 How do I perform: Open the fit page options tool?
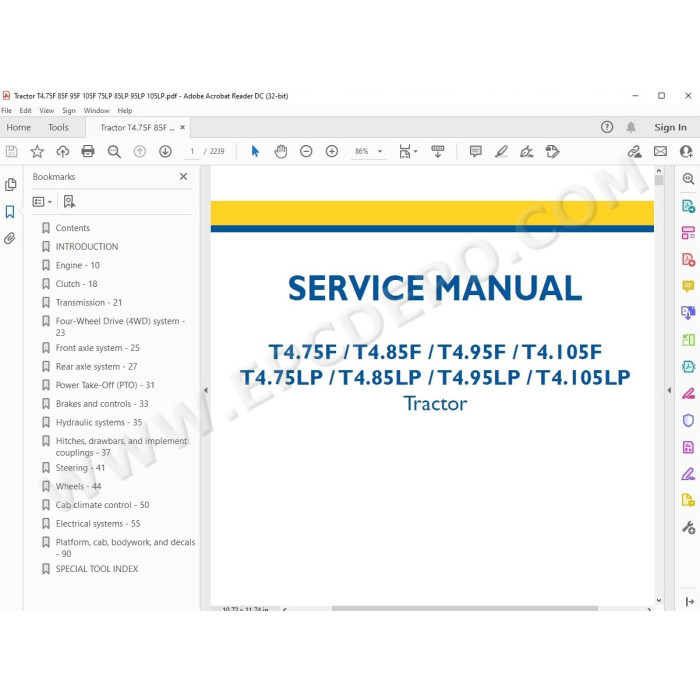click(408, 152)
